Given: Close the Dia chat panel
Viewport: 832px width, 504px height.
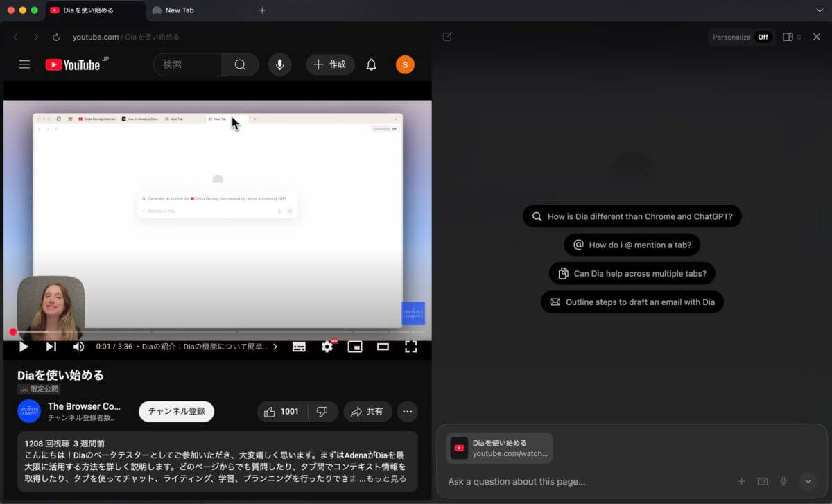Looking at the screenshot, I should 817,37.
